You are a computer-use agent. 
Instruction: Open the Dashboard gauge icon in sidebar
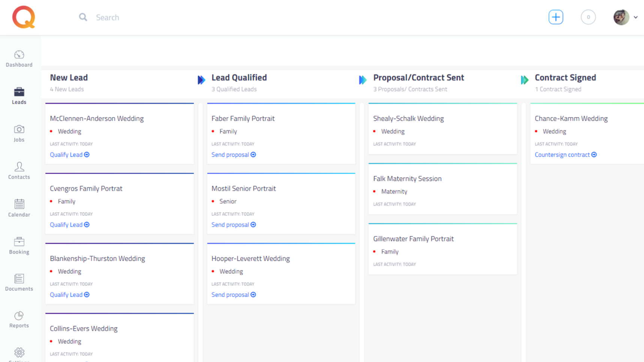point(19,55)
